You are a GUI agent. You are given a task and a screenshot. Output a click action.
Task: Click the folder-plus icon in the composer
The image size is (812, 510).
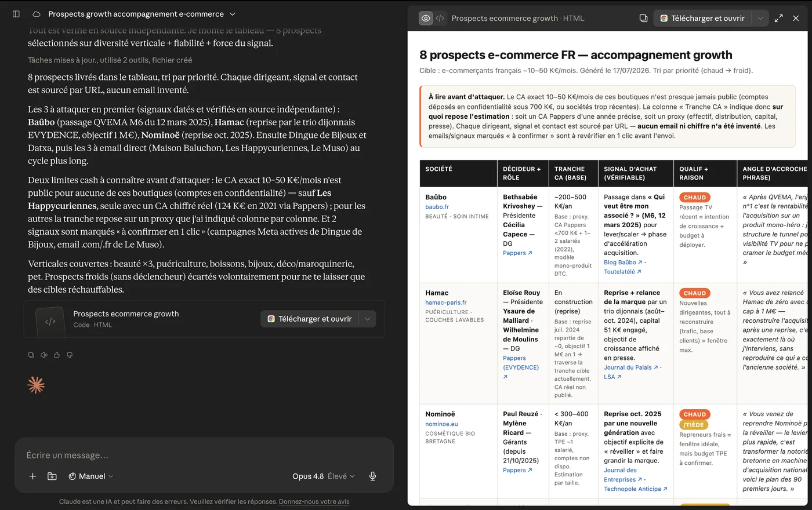click(52, 476)
